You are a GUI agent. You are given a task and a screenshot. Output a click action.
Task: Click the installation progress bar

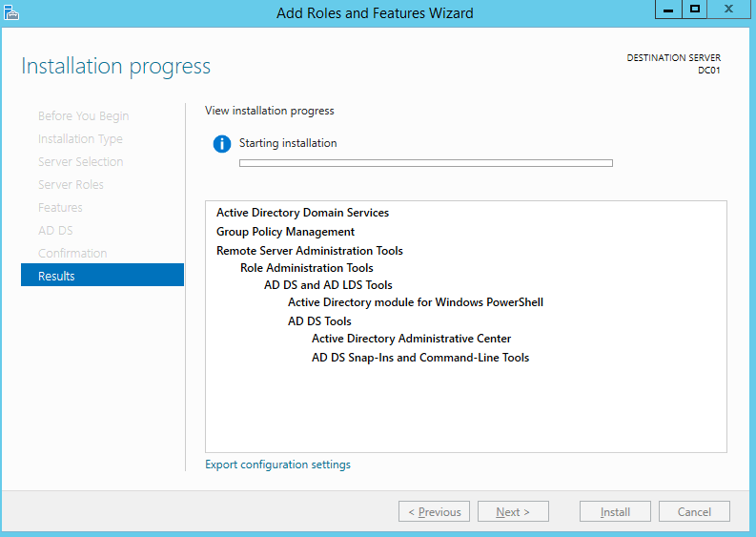pos(426,163)
